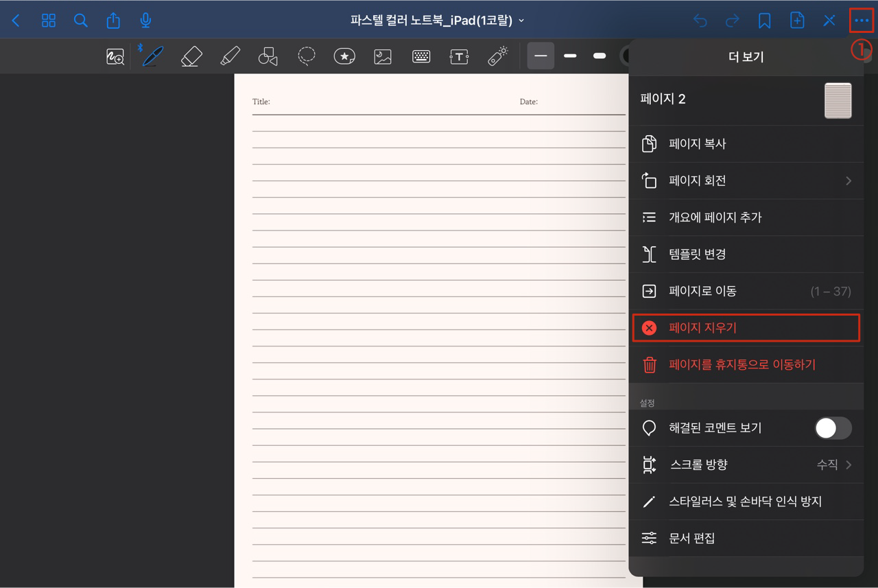Open 페이지로 이동 option

coord(746,292)
